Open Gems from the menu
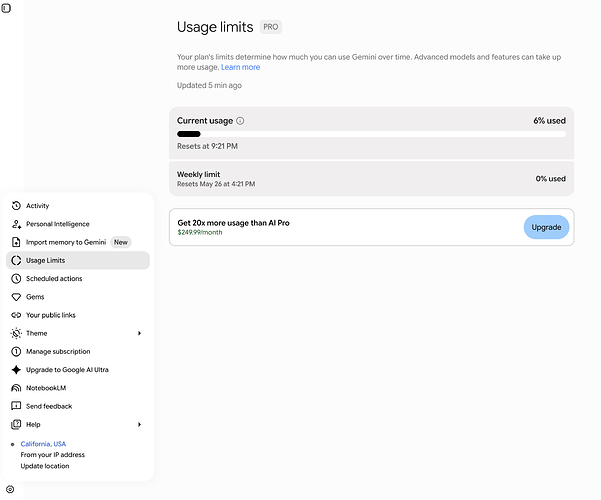 tap(78, 297)
